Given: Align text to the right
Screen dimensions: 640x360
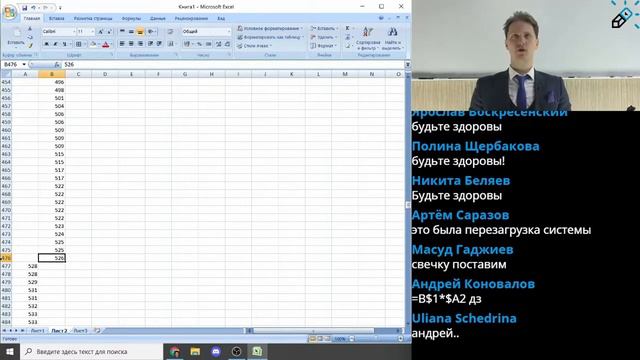Looking at the screenshot, I should [140, 44].
